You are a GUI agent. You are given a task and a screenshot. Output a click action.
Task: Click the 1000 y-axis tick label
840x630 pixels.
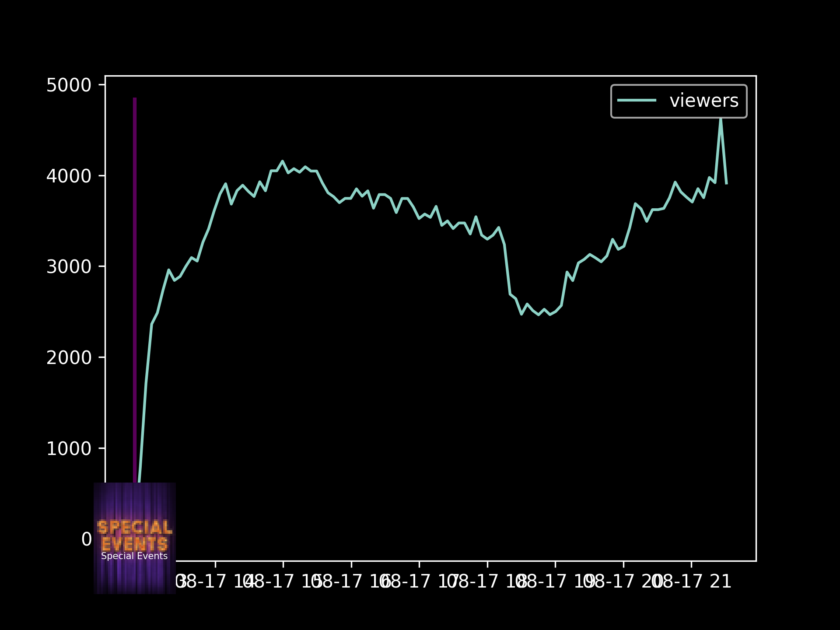(x=69, y=449)
